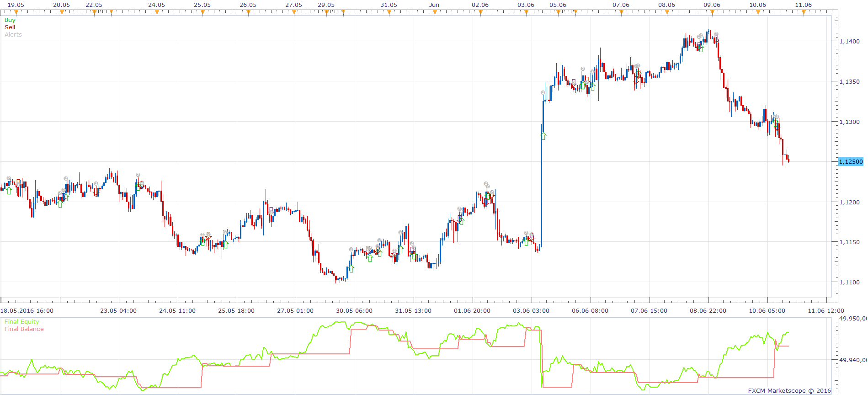Screen dimensions: 868x395
Task: Click the Sell legend label
Action: click(10, 27)
